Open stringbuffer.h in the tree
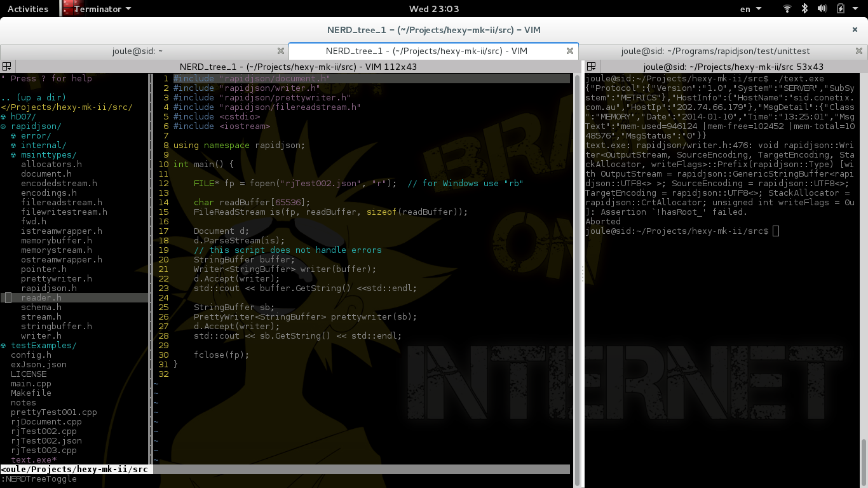The image size is (868, 488). pos(57,326)
